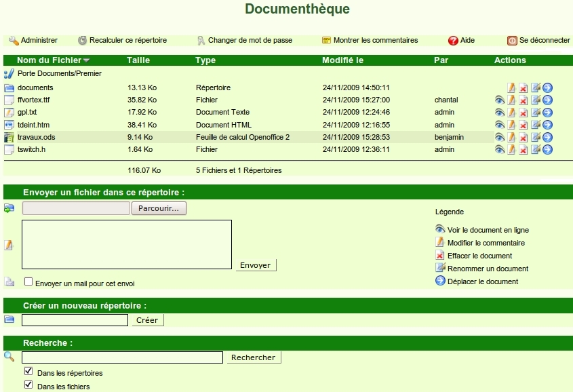Move the ffvortex.ttf file

pos(547,100)
